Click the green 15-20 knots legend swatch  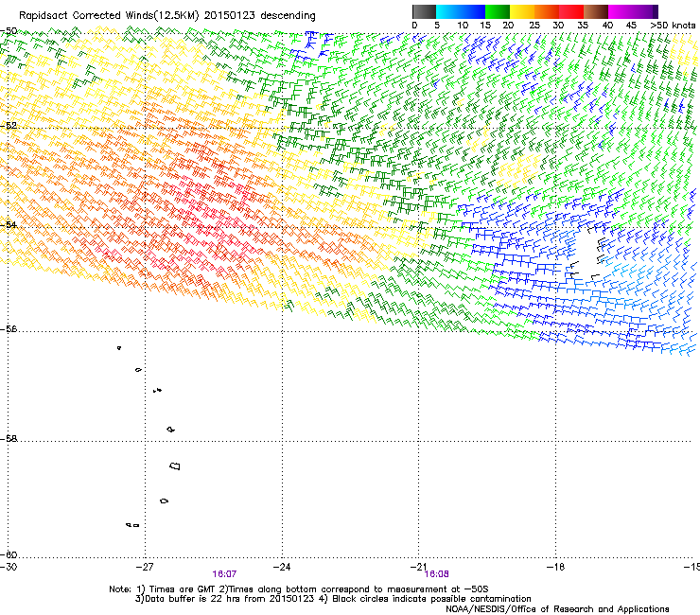pos(498,11)
